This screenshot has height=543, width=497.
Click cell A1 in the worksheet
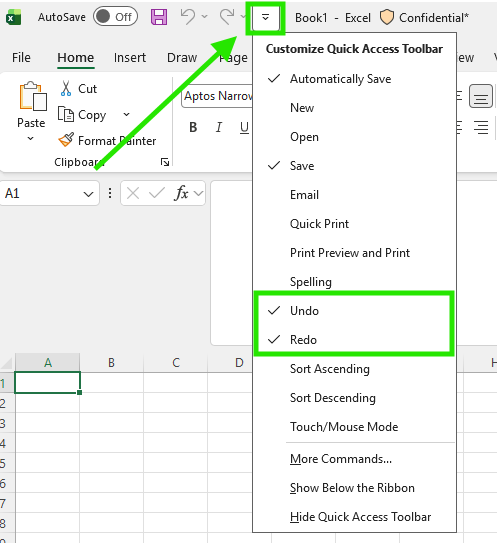(x=47, y=382)
